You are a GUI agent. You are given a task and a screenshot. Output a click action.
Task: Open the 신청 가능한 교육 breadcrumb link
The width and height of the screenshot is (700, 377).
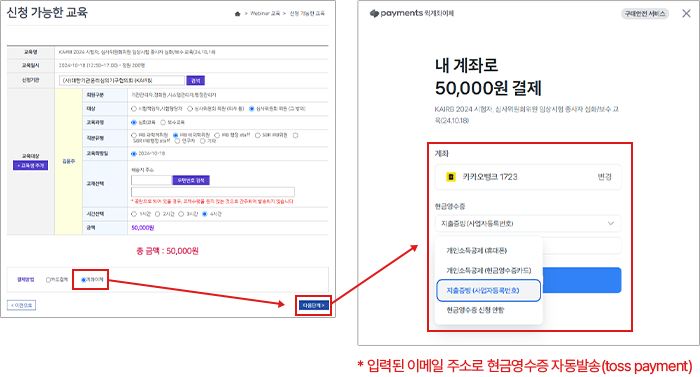[307, 13]
